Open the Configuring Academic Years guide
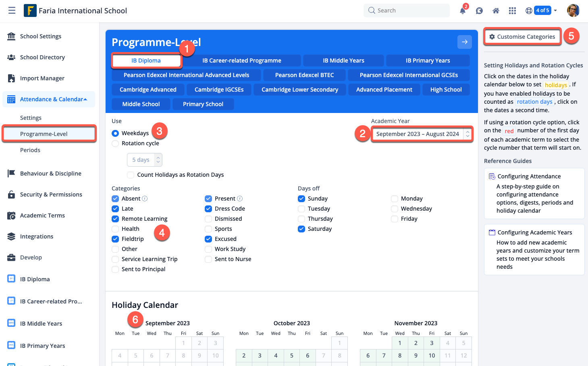Image resolution: width=588 pixels, height=366 pixels. pos(534,249)
